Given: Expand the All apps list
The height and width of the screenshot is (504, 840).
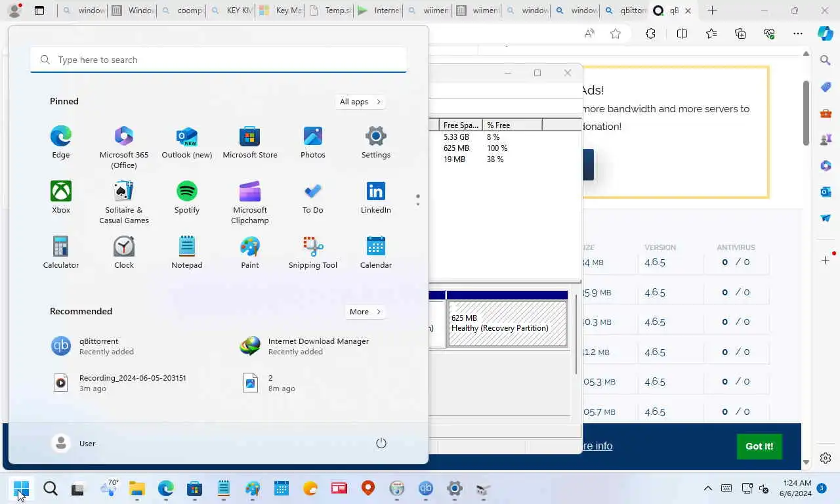Looking at the screenshot, I should [x=360, y=102].
